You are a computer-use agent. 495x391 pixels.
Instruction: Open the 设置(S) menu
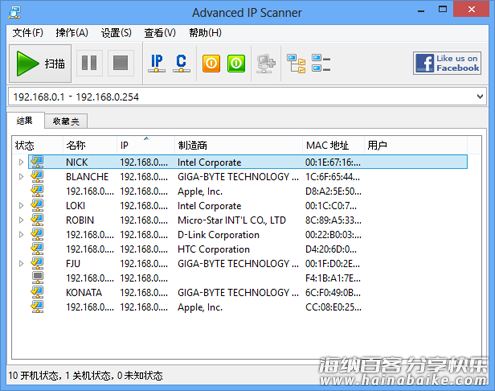116,33
